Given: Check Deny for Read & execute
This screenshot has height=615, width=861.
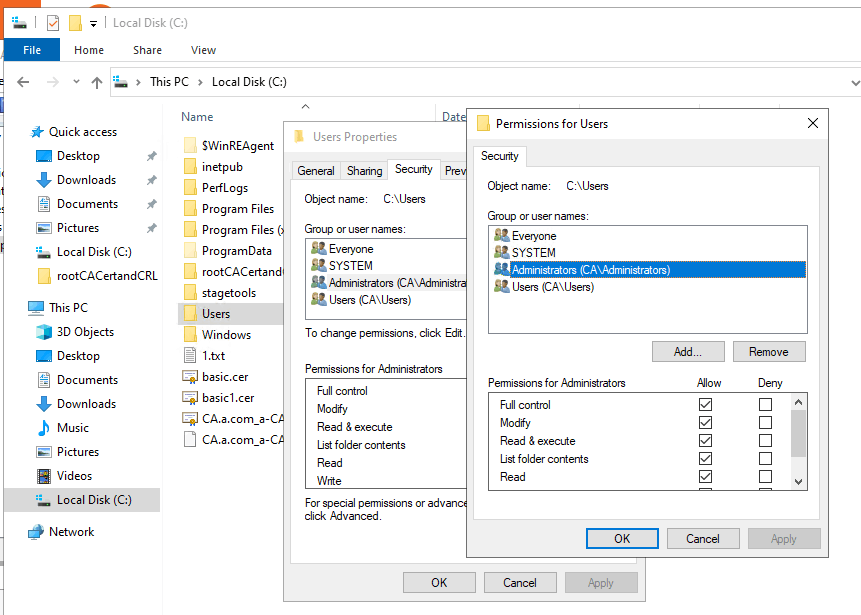Looking at the screenshot, I should click(x=765, y=441).
